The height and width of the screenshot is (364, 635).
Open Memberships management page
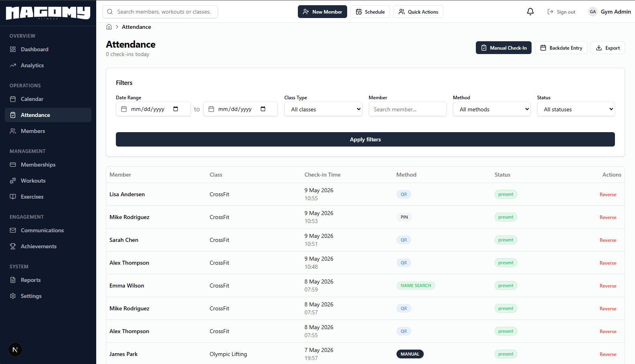click(48, 165)
